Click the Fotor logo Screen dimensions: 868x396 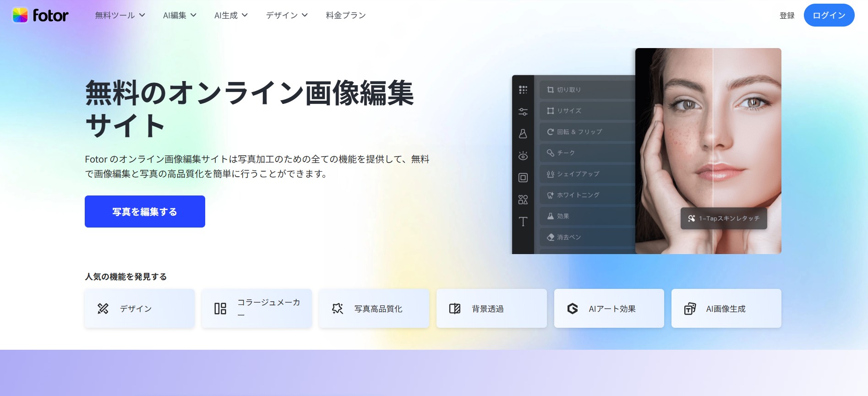pyautogui.click(x=40, y=15)
